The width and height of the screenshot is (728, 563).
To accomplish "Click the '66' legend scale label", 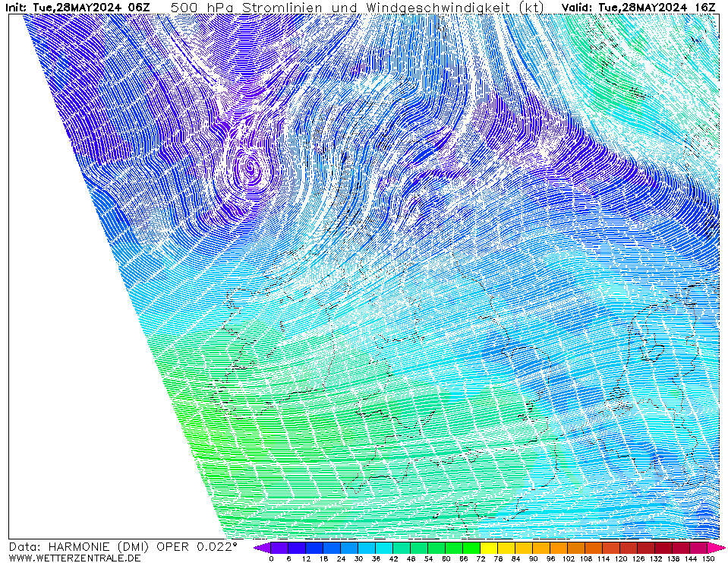I will click(463, 558).
